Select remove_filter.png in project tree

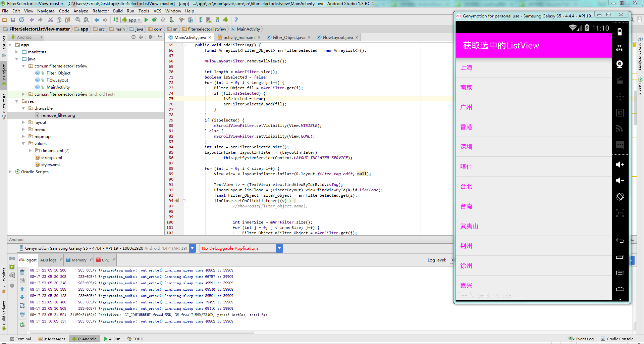point(58,115)
